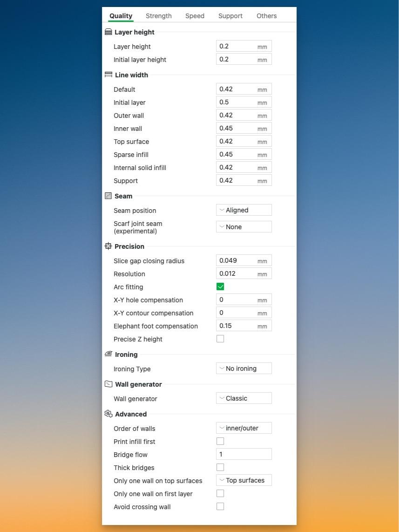Switch to the Strength tab
399x532 pixels.
pos(159,16)
